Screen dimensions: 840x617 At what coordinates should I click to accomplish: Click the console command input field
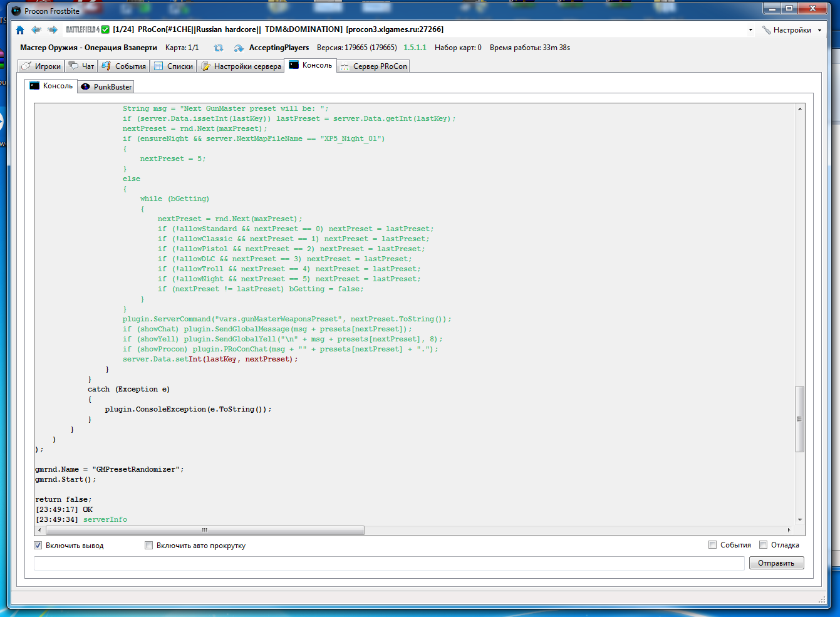point(388,563)
